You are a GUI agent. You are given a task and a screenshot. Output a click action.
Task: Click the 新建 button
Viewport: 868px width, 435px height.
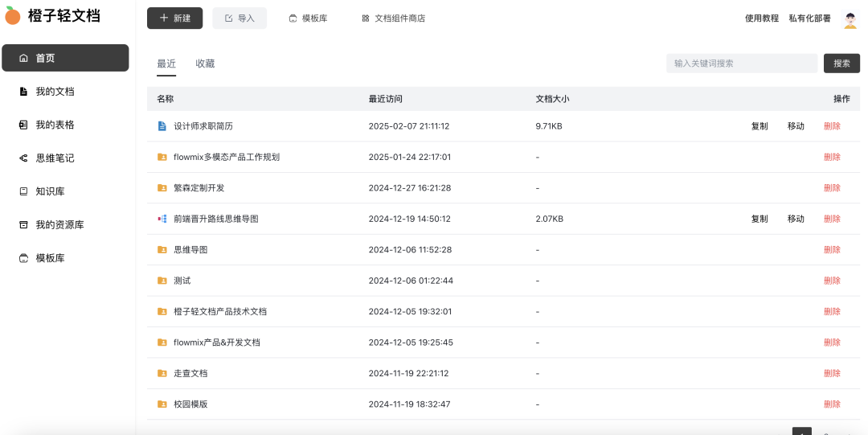(175, 18)
